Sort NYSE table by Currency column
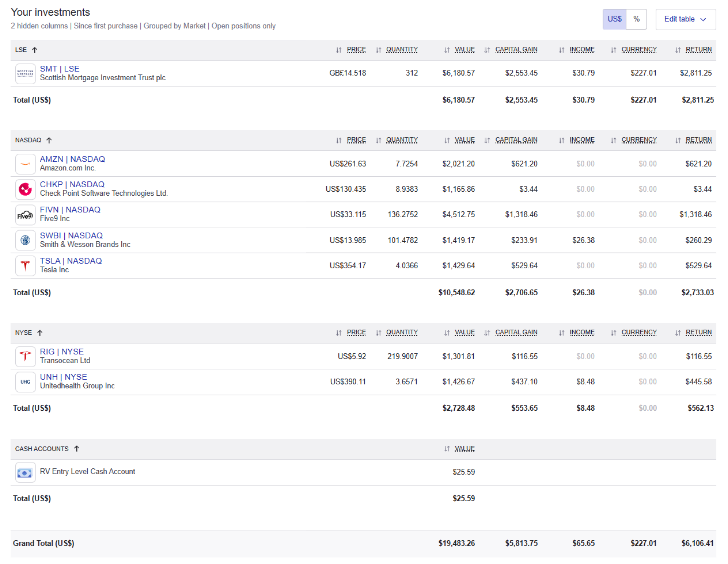 [634, 332]
